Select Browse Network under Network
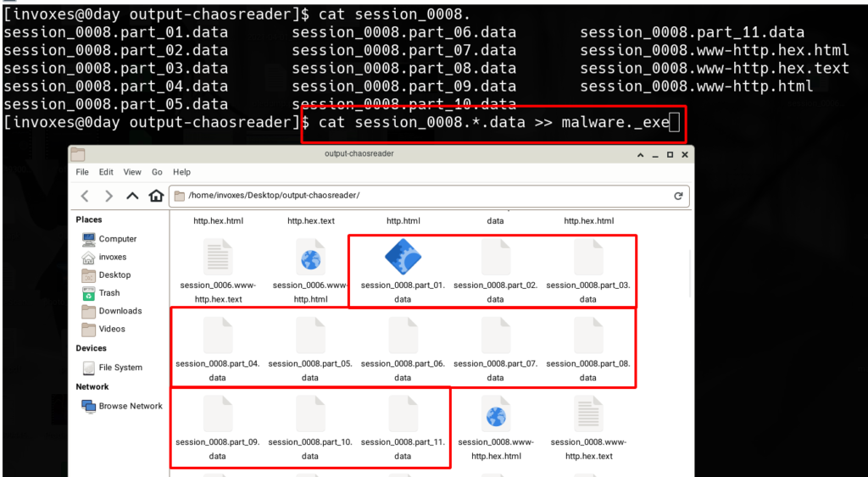868x477 pixels. 122,406
